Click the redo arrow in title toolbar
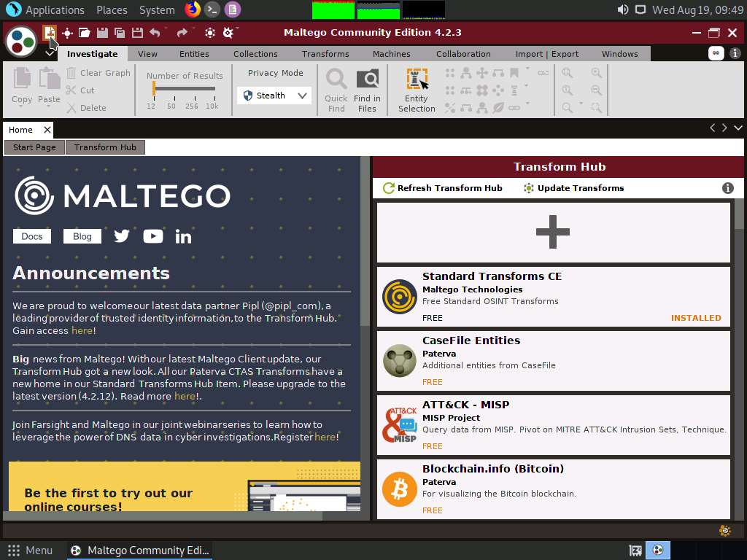 (x=182, y=33)
